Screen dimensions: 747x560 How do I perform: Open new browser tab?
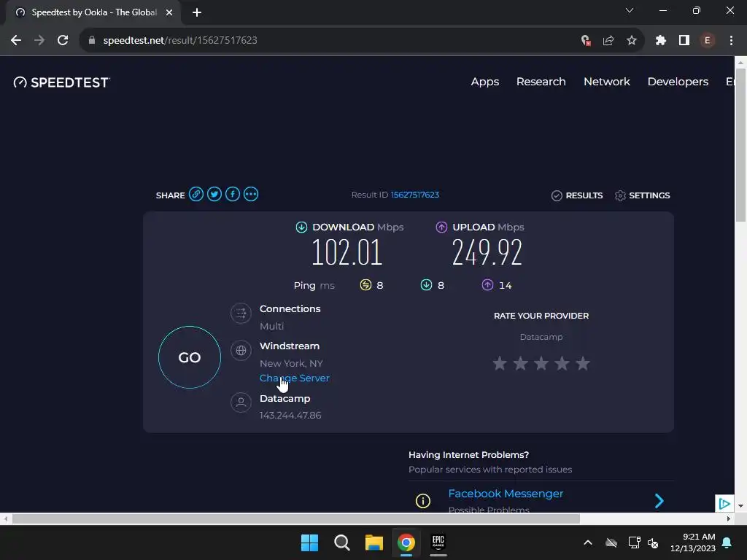pyautogui.click(x=197, y=12)
